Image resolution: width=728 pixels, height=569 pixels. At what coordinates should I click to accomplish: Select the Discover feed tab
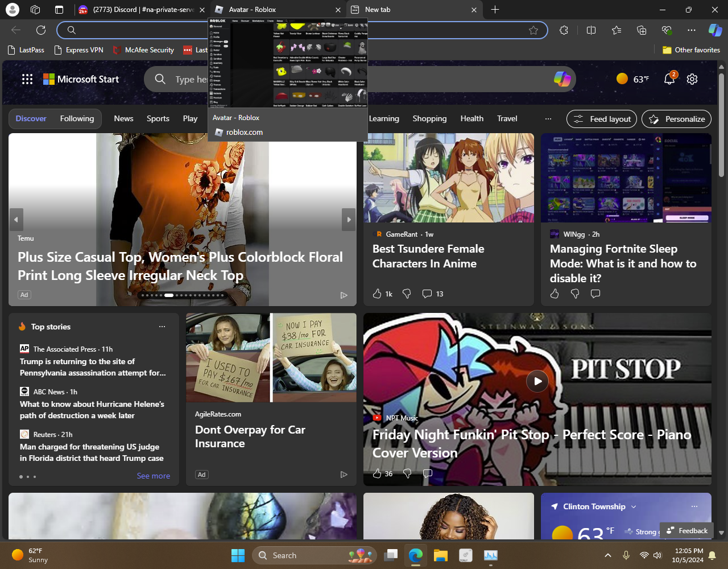coord(31,118)
